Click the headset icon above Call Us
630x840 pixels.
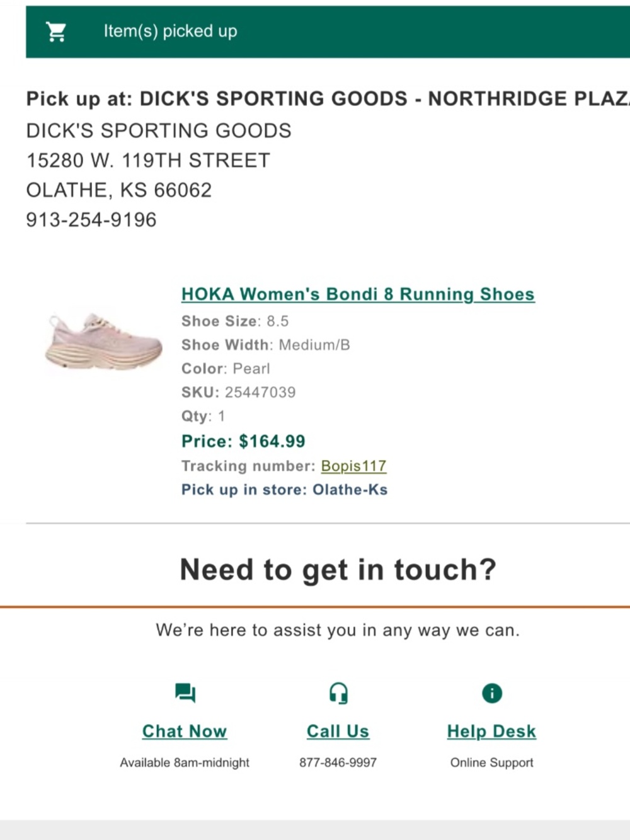point(338,693)
